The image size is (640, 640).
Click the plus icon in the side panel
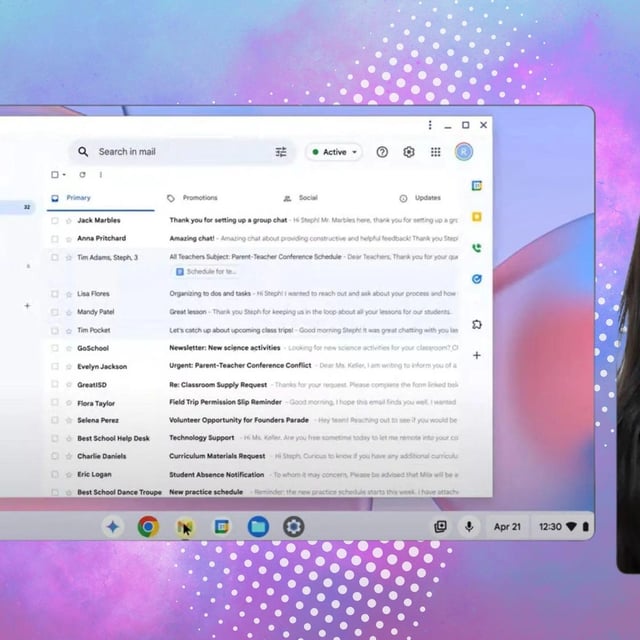click(477, 356)
